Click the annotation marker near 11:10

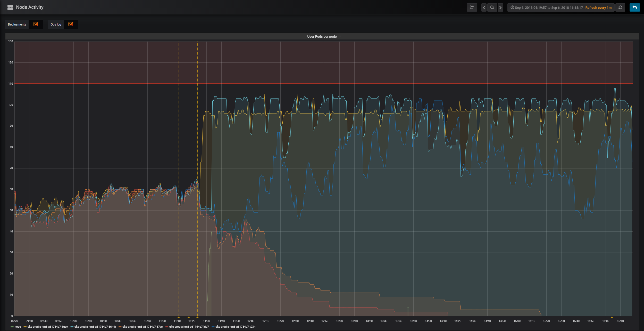tap(179, 317)
